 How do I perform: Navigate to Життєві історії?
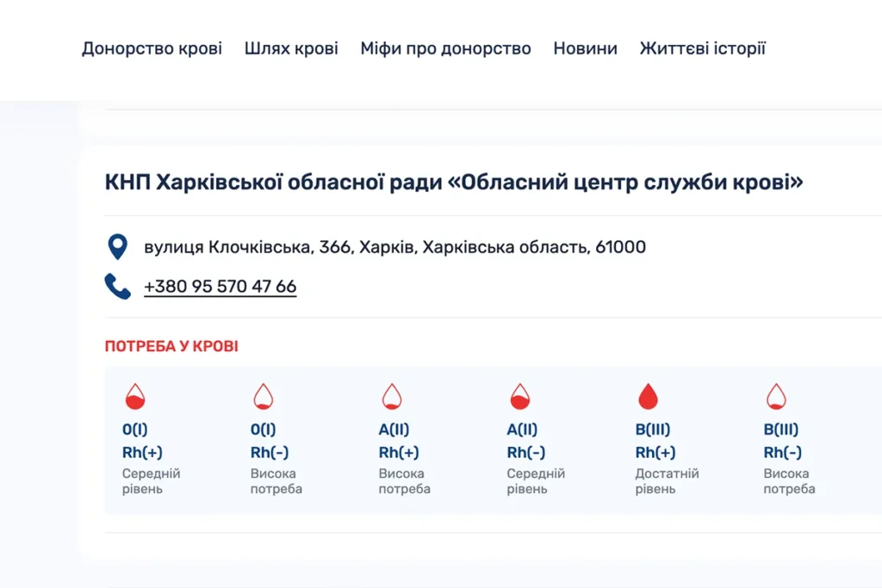click(702, 48)
